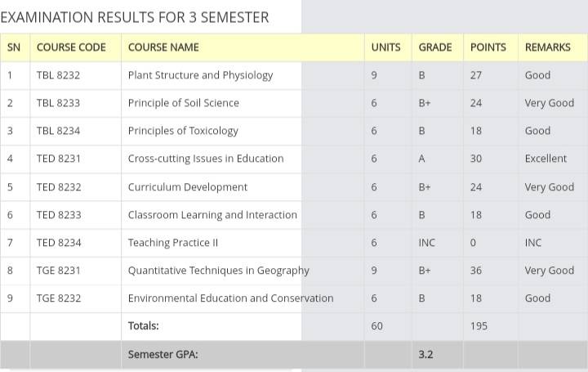Click the GRADE column header
Viewport: 588px width, 372px height.
(x=435, y=47)
